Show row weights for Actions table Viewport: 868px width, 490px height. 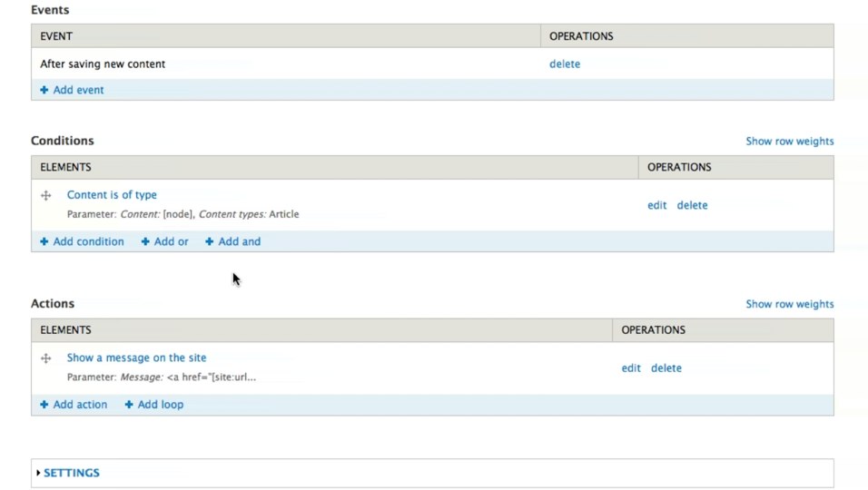click(789, 305)
